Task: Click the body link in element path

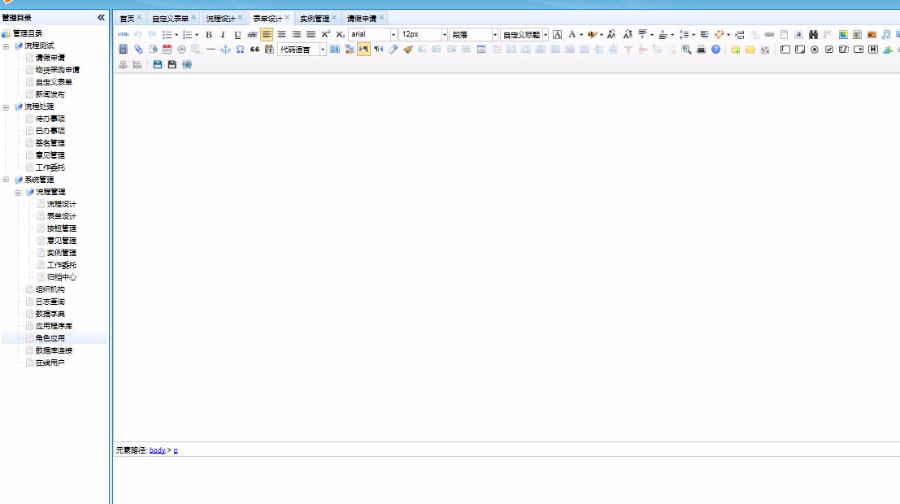Action: point(157,451)
